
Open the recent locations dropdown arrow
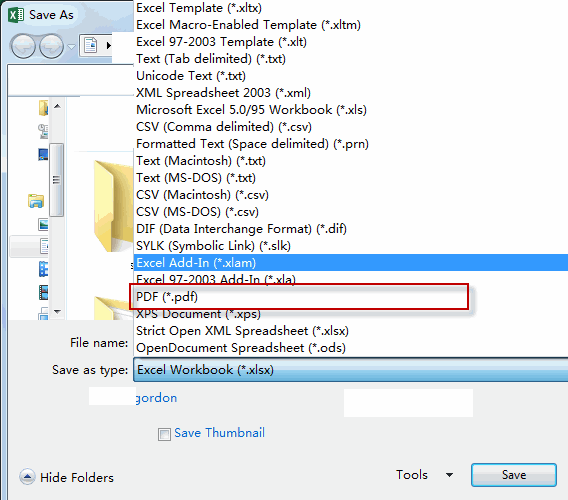(71, 46)
